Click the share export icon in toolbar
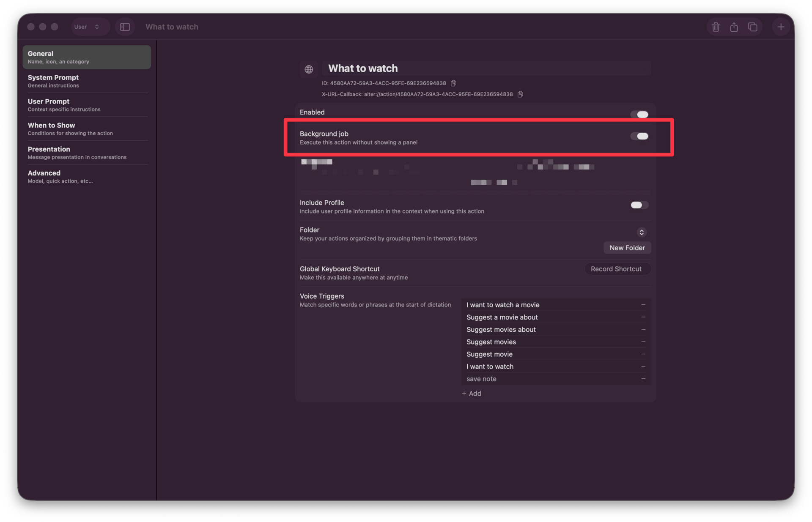The width and height of the screenshot is (812, 522). point(734,27)
